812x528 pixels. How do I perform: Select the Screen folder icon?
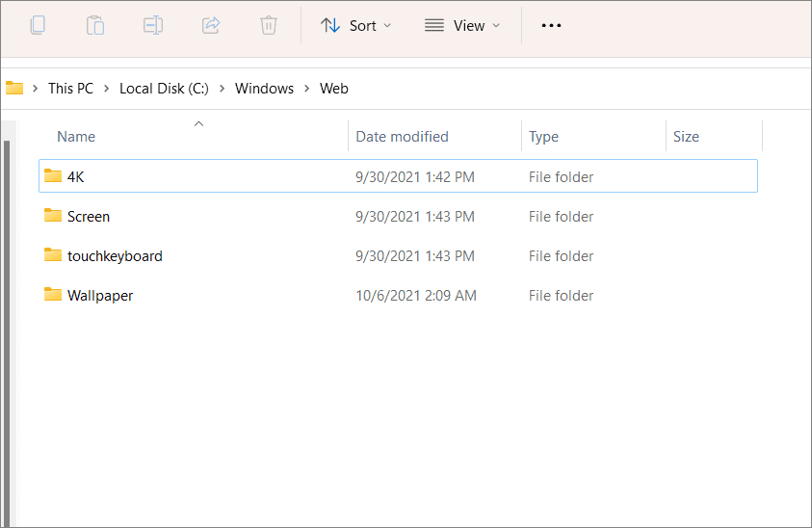53,215
